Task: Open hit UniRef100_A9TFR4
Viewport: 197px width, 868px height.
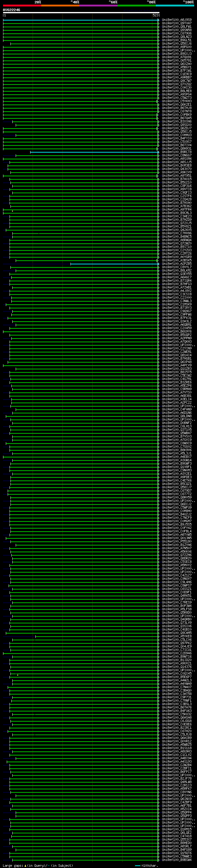Action: tap(177, 210)
